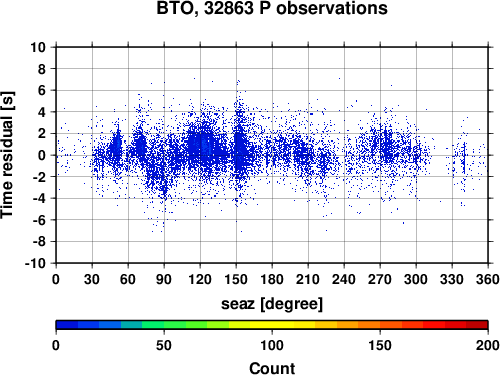Click the colorbar tick label "50"

(164, 345)
